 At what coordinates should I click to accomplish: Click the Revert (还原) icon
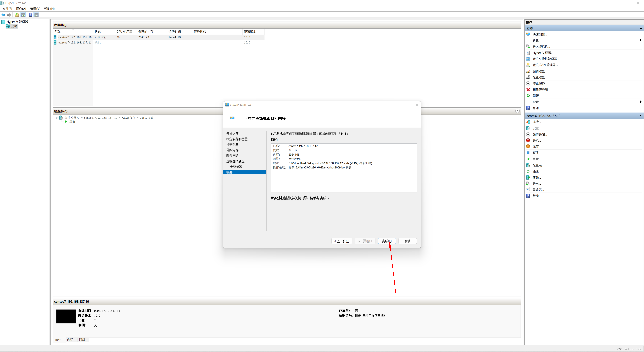(528, 171)
